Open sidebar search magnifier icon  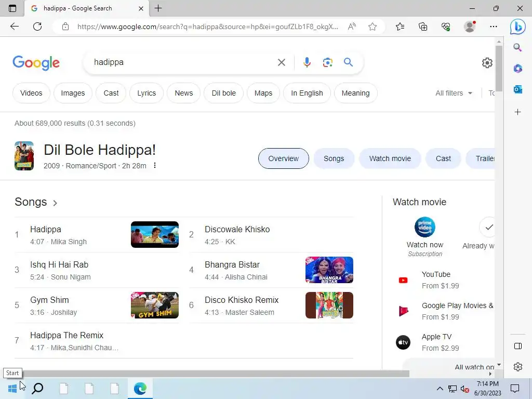click(517, 47)
